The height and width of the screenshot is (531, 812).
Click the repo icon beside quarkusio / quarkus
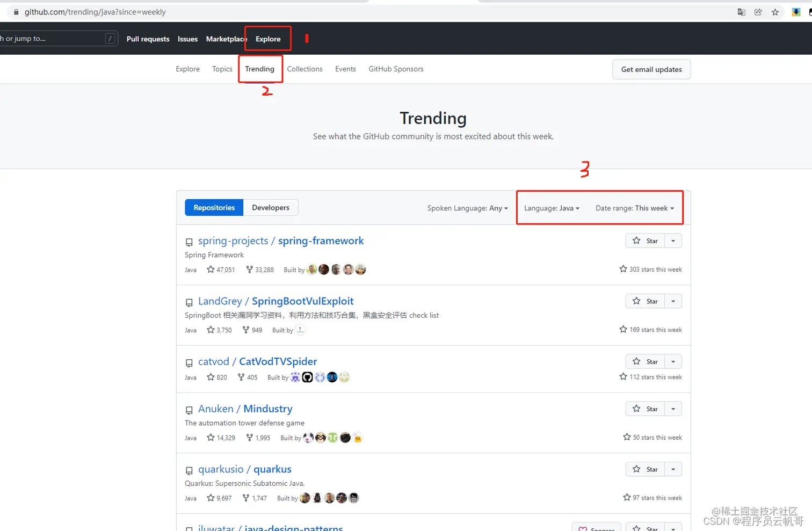pyautogui.click(x=189, y=471)
